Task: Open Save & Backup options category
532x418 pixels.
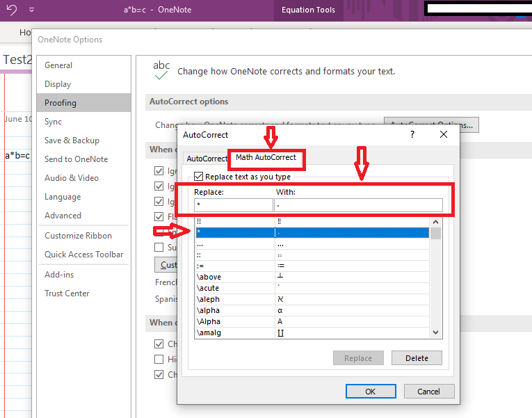Action: [x=83, y=140]
